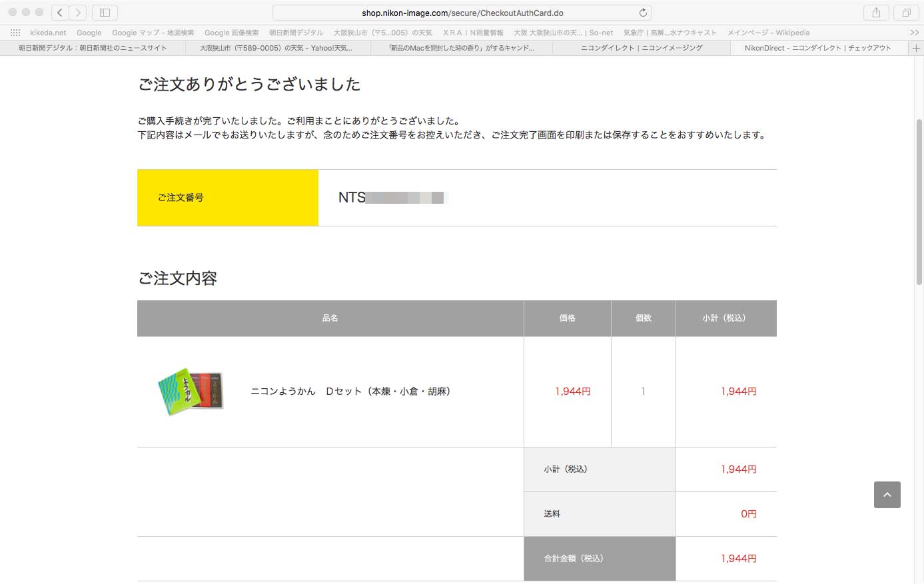
Task: Open the XRAIN雨量情報 bookmark
Action: pyautogui.click(x=473, y=33)
